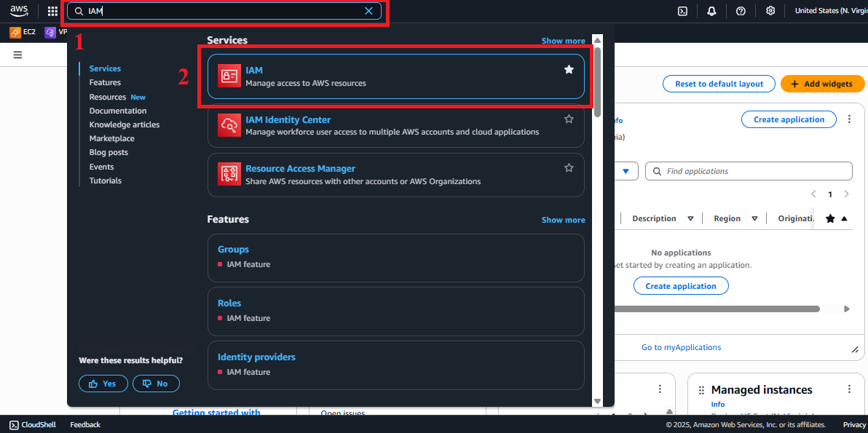Click the search results vertical scrollbar
The image size is (868, 433).
[x=597, y=82]
